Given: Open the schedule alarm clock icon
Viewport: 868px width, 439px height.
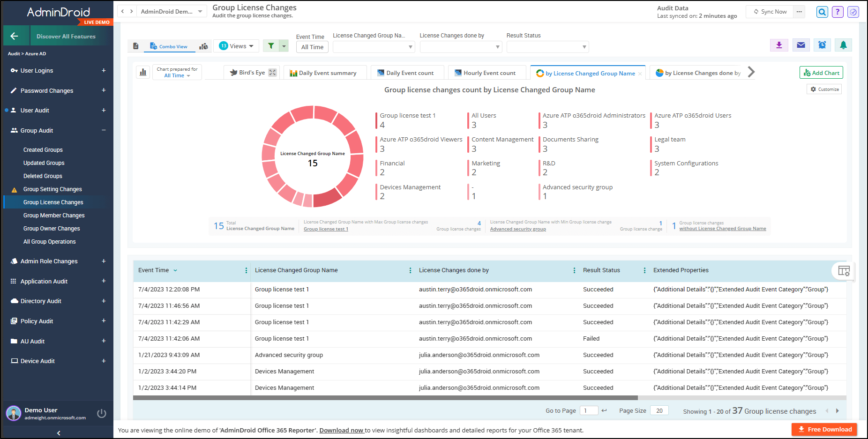Looking at the screenshot, I should (x=822, y=45).
